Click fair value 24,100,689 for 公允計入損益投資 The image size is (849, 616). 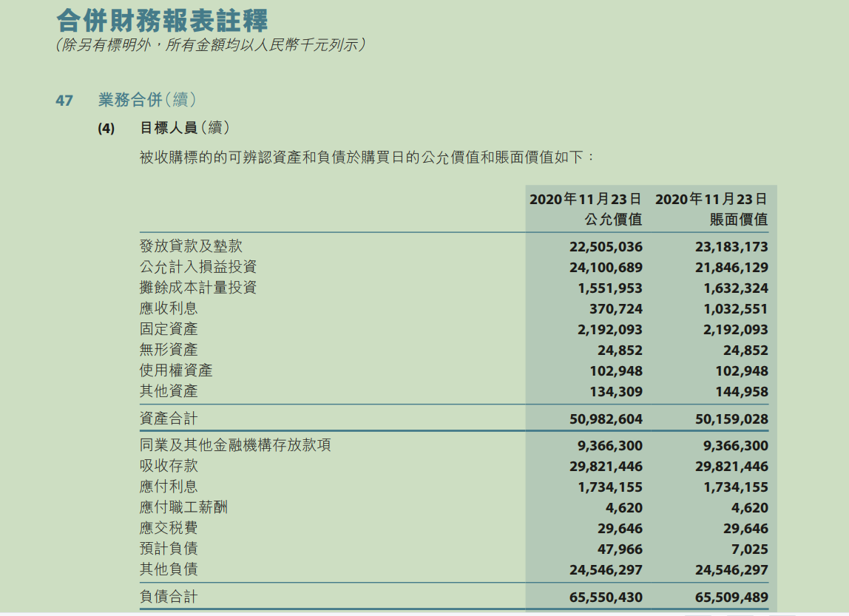(606, 268)
